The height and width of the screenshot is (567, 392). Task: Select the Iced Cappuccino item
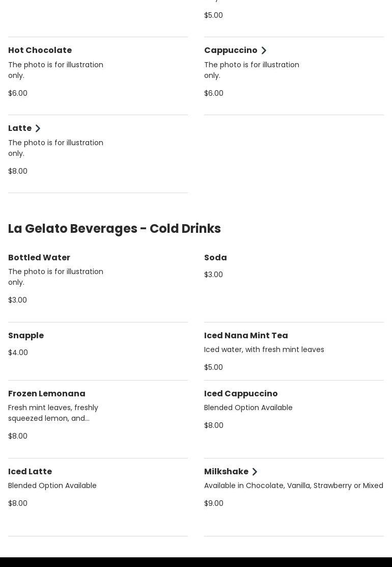(x=241, y=393)
